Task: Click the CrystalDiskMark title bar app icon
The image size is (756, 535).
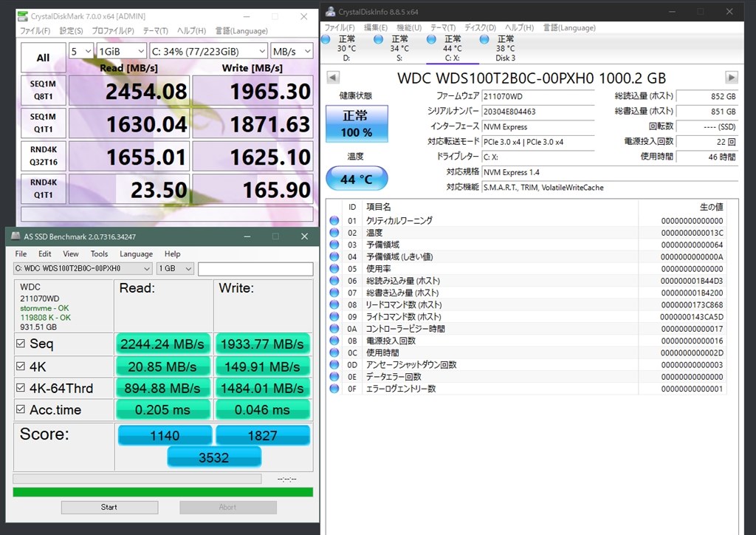Action: tap(22, 16)
